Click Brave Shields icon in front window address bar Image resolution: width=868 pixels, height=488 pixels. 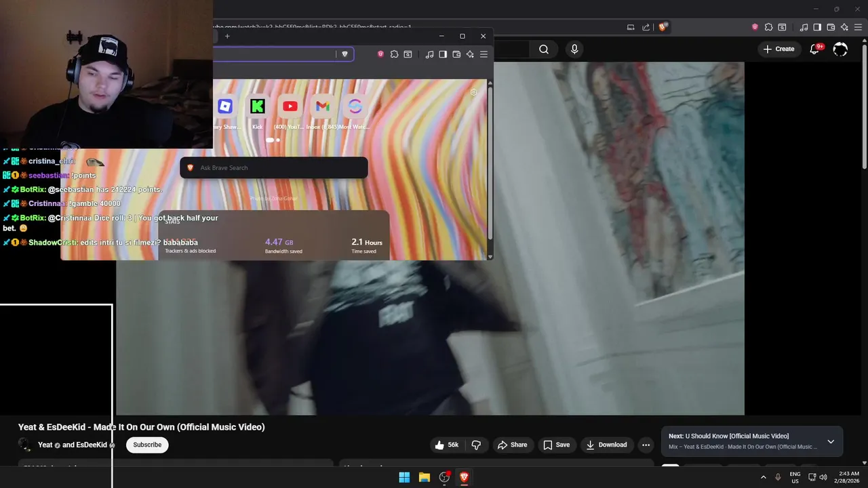344,54
